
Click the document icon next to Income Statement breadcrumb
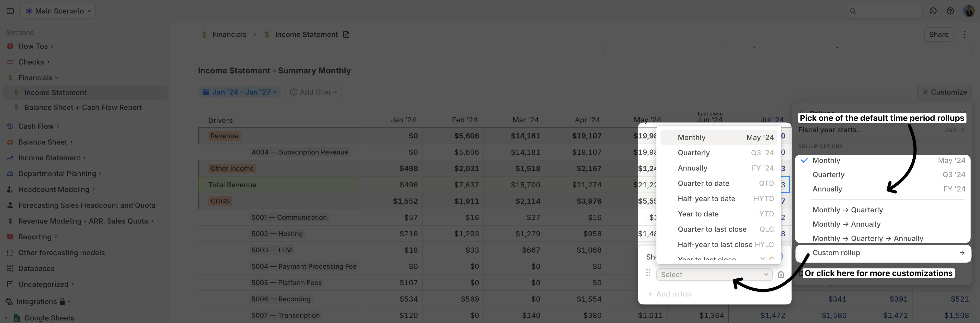tap(346, 34)
